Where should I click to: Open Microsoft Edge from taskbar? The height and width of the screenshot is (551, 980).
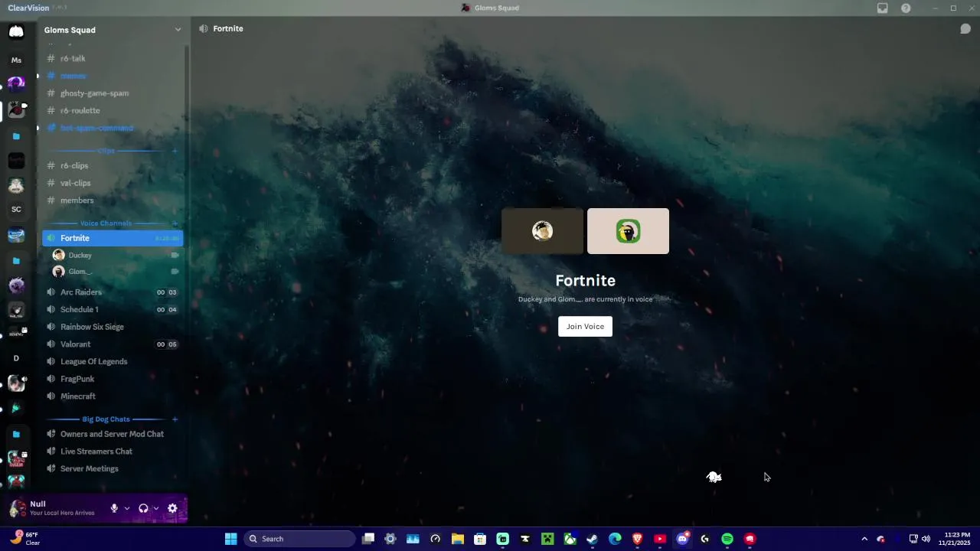[615, 539]
